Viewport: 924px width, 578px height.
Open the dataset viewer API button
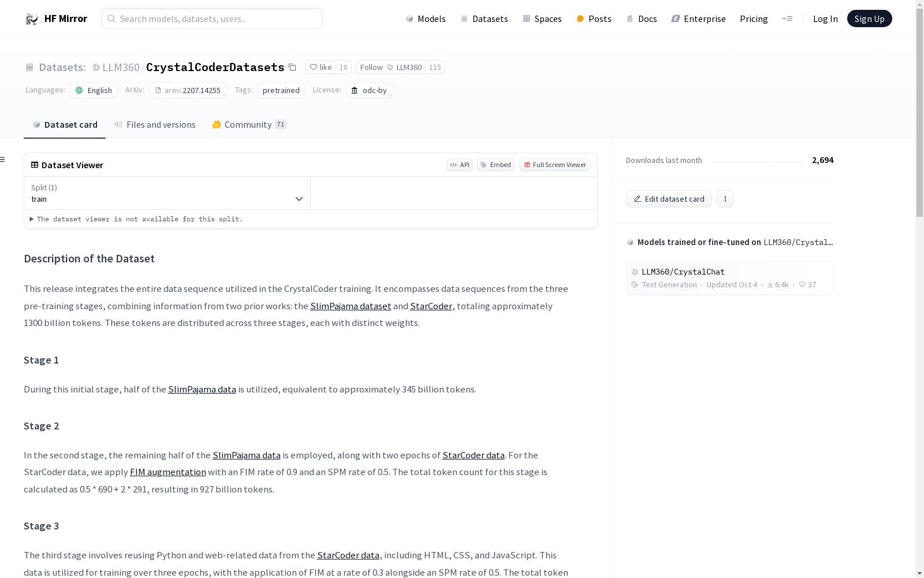pos(460,165)
